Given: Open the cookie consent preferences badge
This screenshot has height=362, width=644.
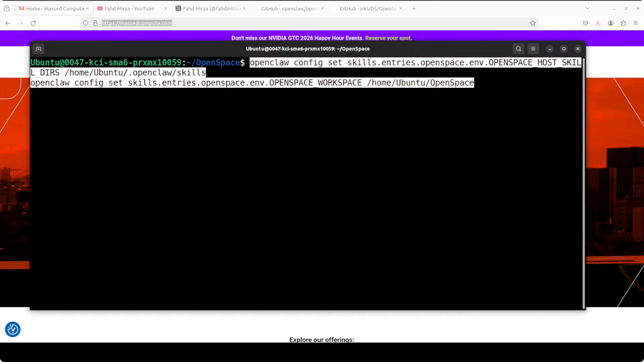Looking at the screenshot, I should coord(12,329).
